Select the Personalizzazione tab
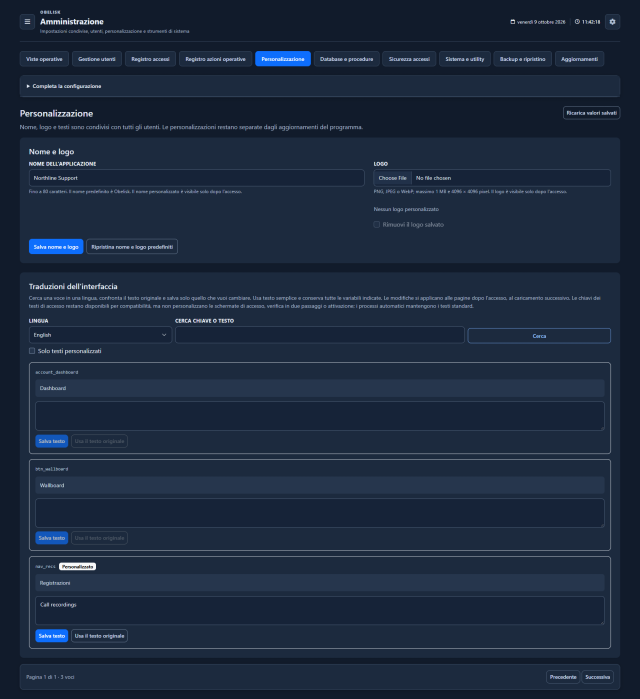The width and height of the screenshot is (640, 699). 283,59
